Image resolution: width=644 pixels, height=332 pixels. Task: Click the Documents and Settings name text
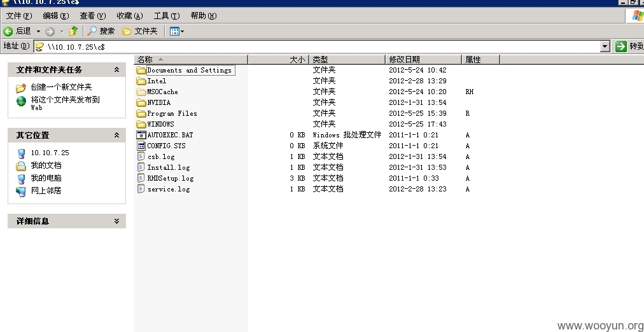(x=190, y=70)
